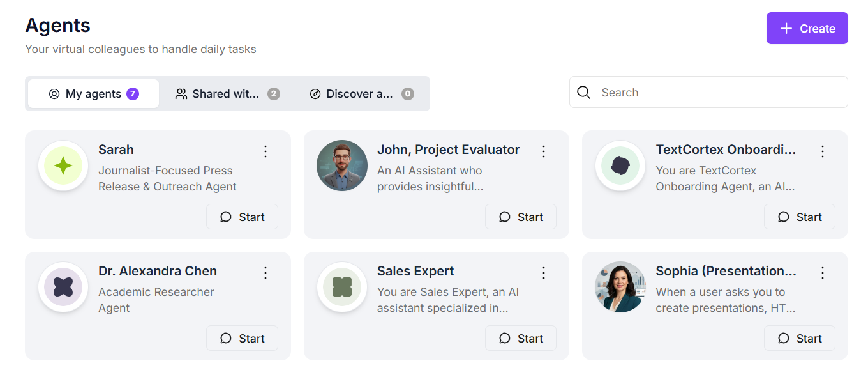Show more options for Sales Expert agent
The height and width of the screenshot is (370, 868).
click(x=544, y=273)
